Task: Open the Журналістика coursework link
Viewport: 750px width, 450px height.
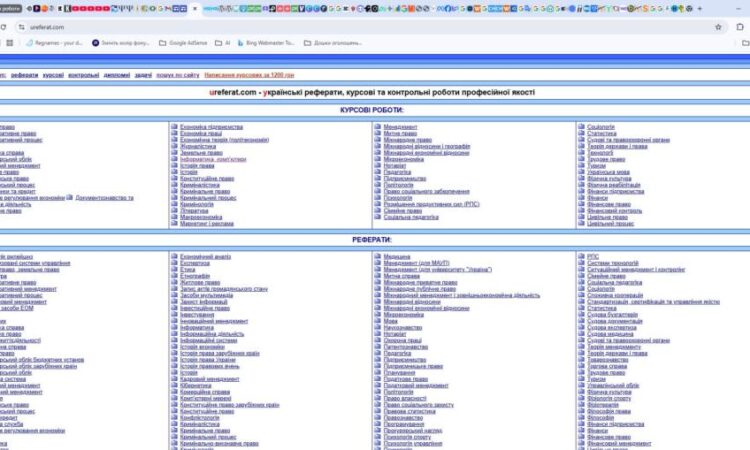Action: coord(197,146)
